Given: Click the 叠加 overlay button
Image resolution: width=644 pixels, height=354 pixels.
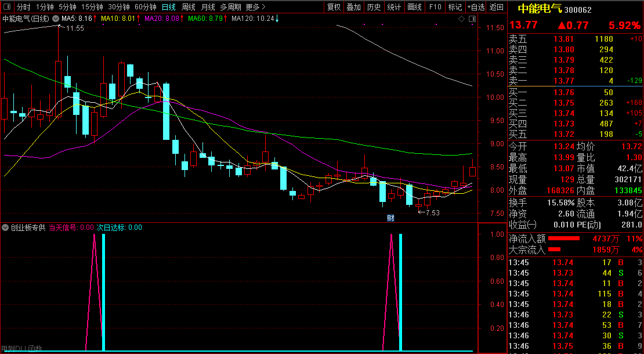Looking at the screenshot, I should (x=353, y=7).
